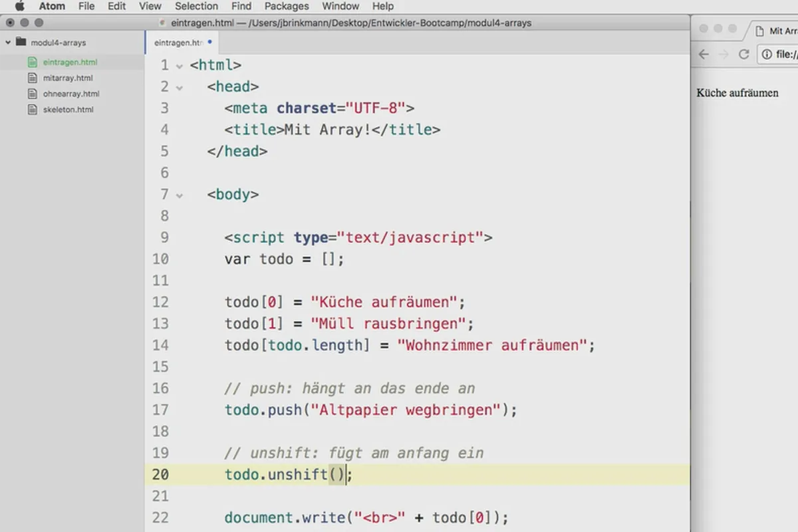
Task: Fold the body tag at line 7
Action: click(178, 196)
